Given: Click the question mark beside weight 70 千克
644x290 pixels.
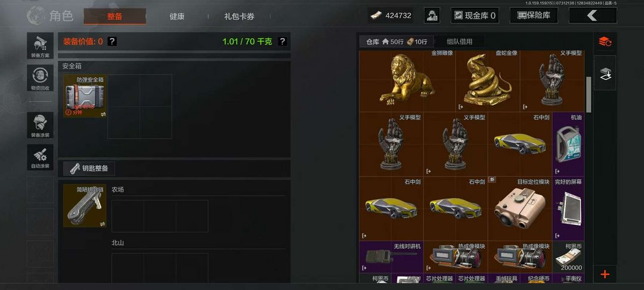Looking at the screenshot, I should pyautogui.click(x=282, y=42).
